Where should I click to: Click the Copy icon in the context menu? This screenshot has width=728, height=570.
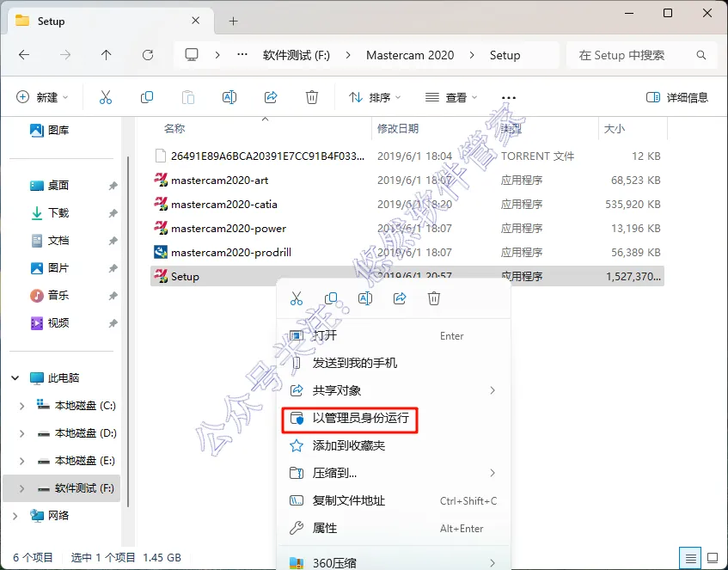coord(331,298)
